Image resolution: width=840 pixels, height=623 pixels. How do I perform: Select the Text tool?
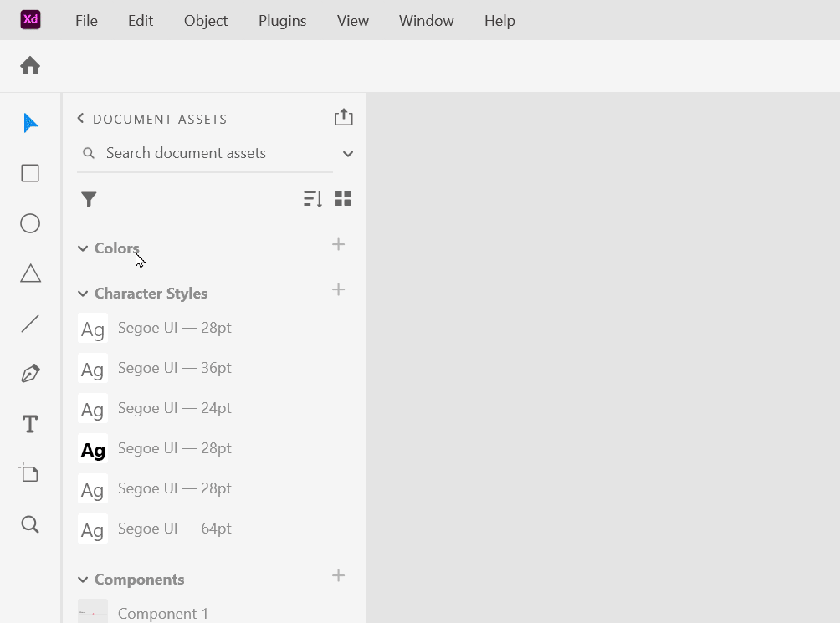[x=30, y=424]
